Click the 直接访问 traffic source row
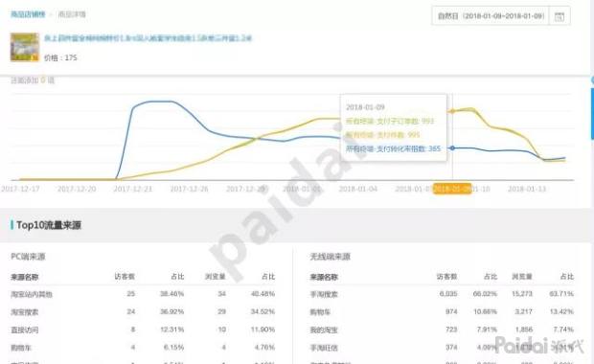This screenshot has width=594, height=364. click(143, 330)
